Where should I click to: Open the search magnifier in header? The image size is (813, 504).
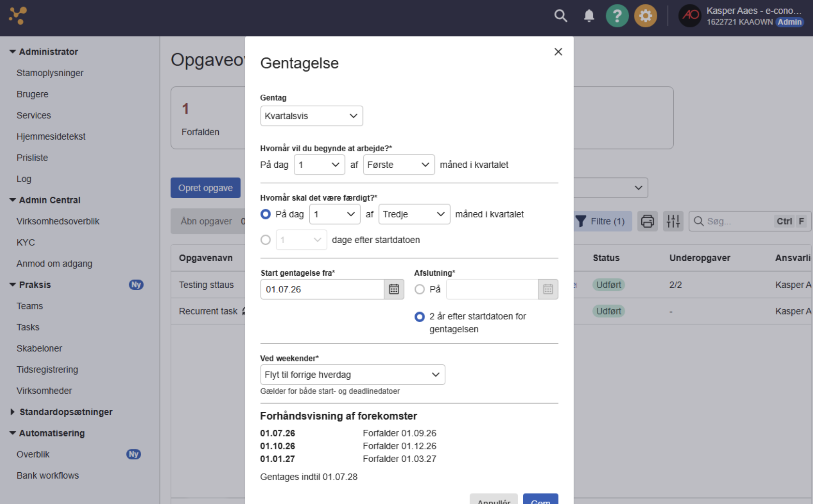(x=561, y=16)
